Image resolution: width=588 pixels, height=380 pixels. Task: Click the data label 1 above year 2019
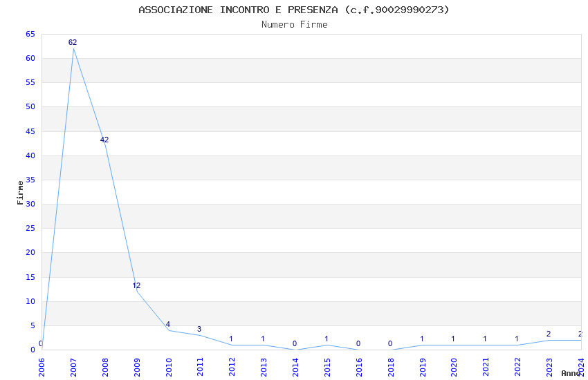click(422, 339)
